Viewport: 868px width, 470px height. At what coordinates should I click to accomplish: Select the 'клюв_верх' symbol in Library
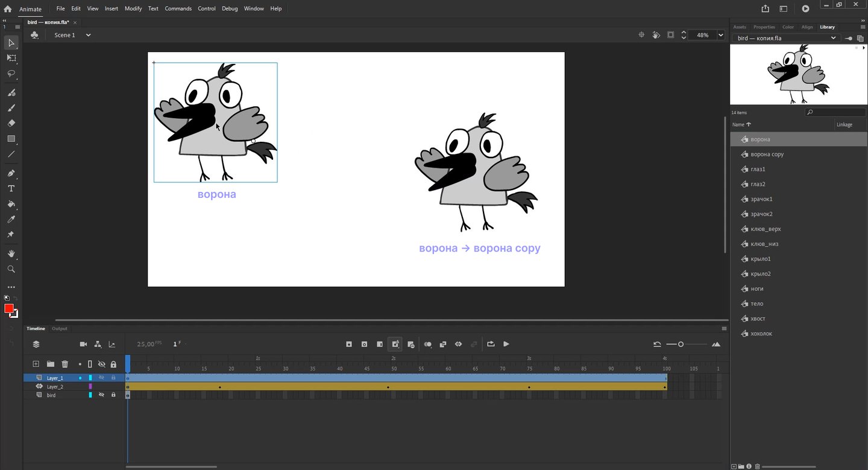point(766,229)
